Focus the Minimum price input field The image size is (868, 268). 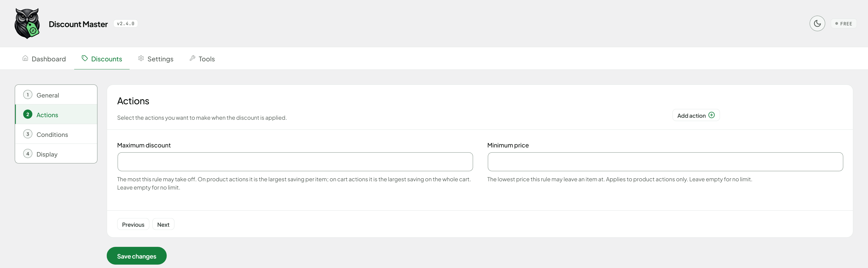point(665,162)
